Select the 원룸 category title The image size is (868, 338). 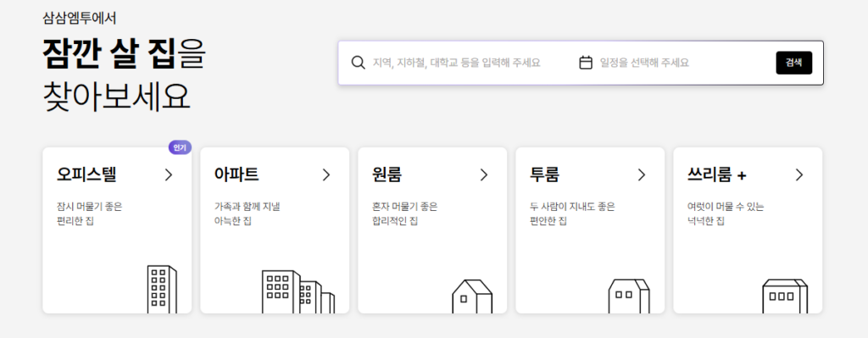click(x=387, y=175)
